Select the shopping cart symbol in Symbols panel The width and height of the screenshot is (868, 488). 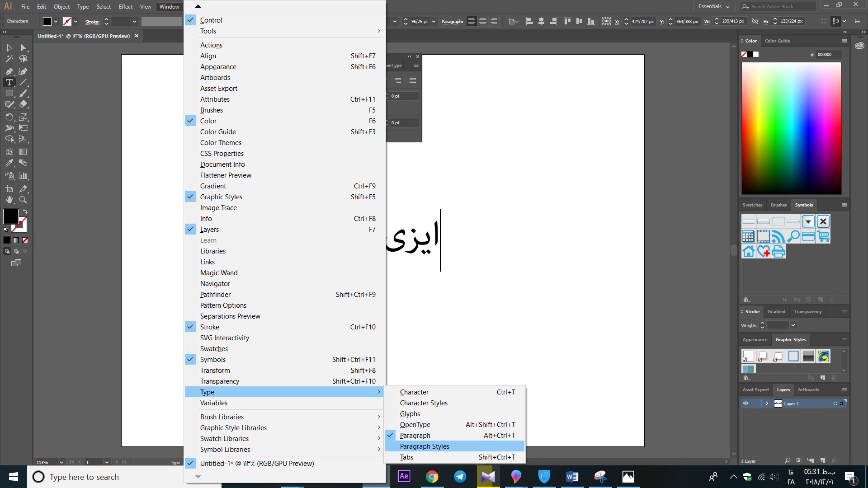823,236
